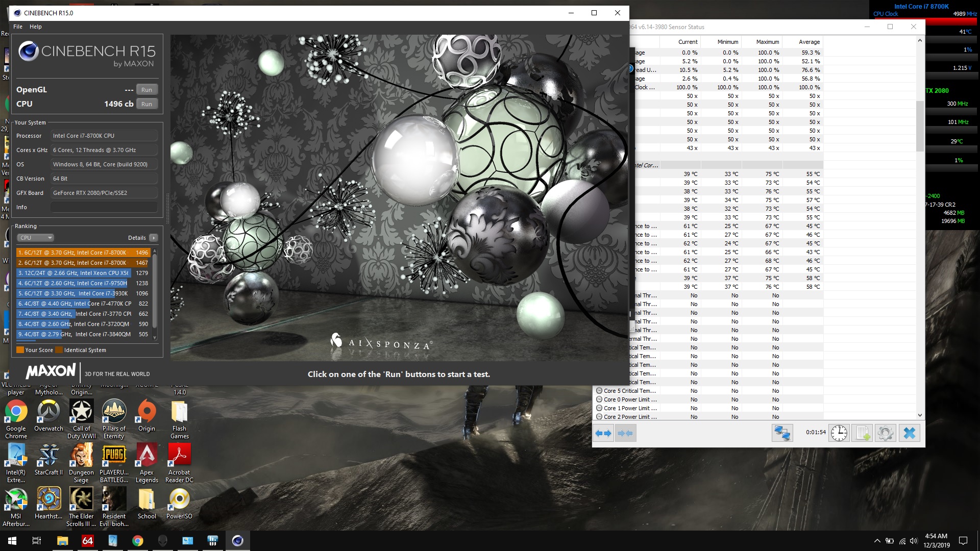This screenshot has height=551, width=980.
Task: Click HWiNFO blue X close icon
Action: point(909,433)
